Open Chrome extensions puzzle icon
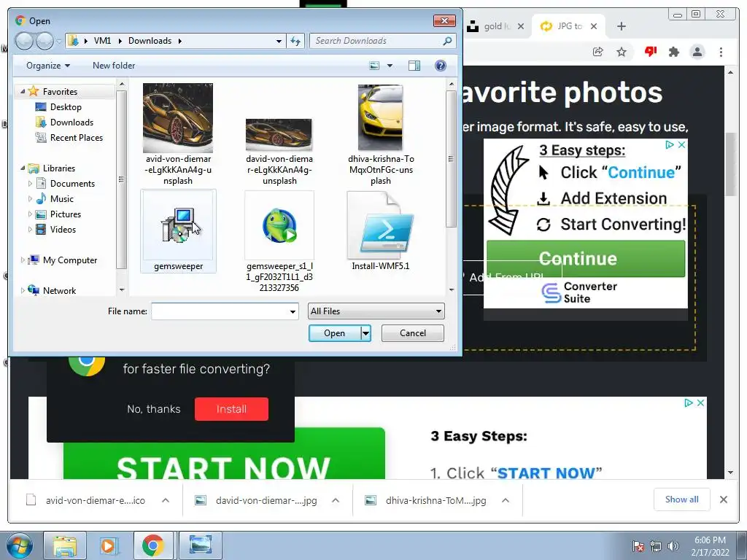 click(x=673, y=52)
